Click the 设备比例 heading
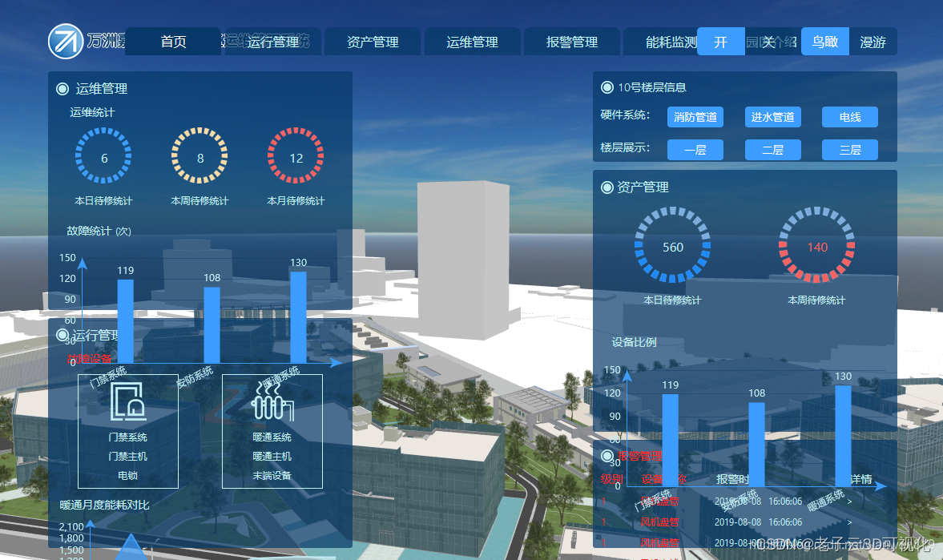This screenshot has height=560, width=943. tap(634, 342)
